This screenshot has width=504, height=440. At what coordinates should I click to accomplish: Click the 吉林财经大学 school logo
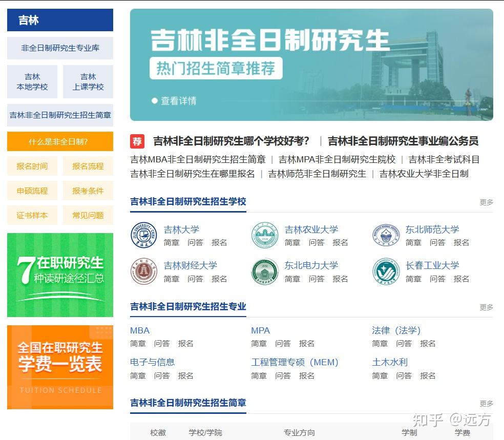(x=144, y=271)
